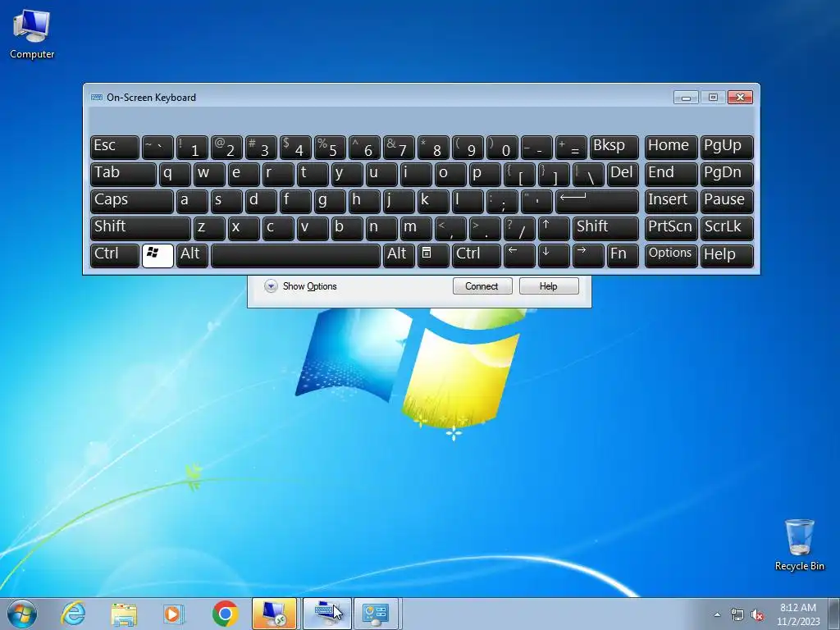The width and height of the screenshot is (840, 630).
Task: Click Connect in Remote Desktop window
Action: tap(482, 286)
